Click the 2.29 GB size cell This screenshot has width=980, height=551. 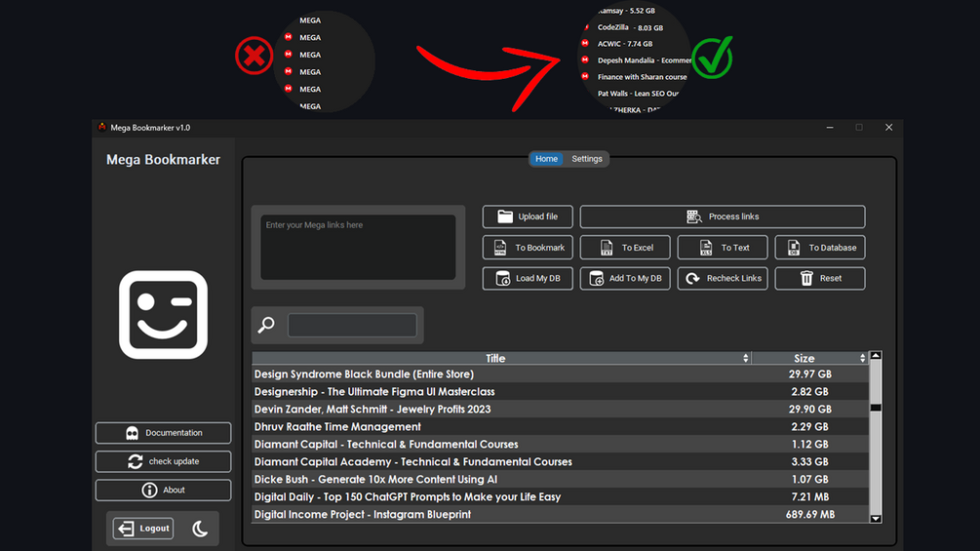[x=810, y=427]
